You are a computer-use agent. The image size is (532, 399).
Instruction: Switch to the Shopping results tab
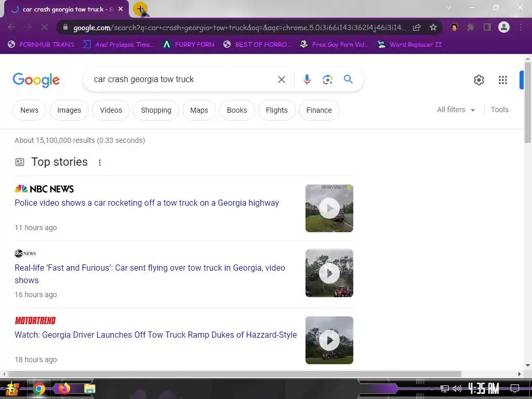pos(156,110)
